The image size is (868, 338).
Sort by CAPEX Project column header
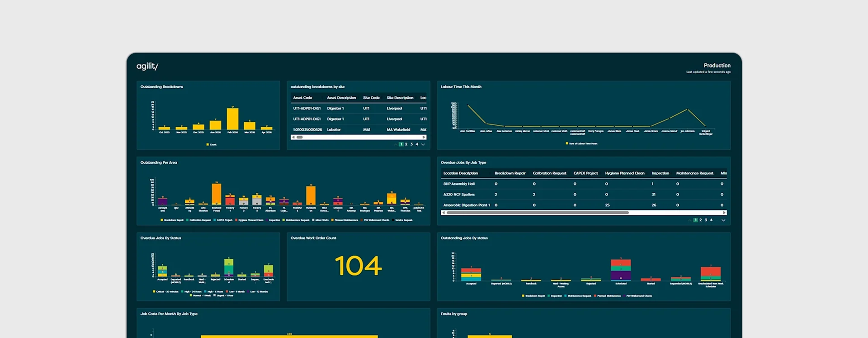click(x=585, y=173)
